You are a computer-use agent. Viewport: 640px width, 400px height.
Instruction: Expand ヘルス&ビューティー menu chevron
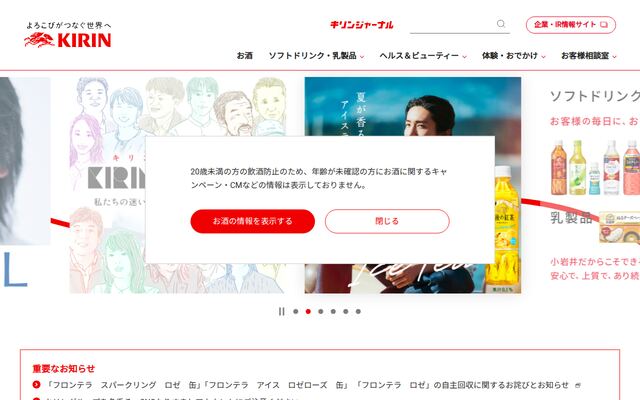click(464, 57)
